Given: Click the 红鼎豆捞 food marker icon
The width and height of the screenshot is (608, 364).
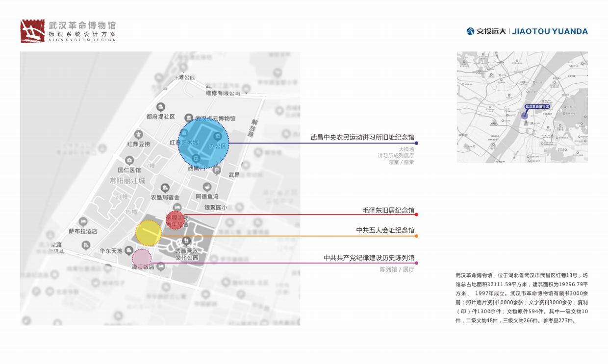Looking at the screenshot, I should pyautogui.click(x=138, y=134).
